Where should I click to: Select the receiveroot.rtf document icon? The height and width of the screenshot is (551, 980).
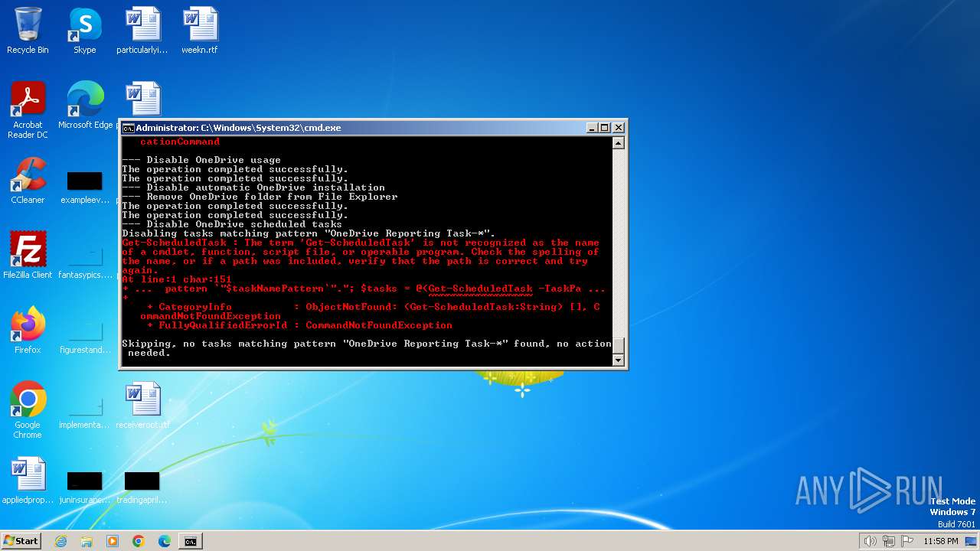click(x=142, y=406)
